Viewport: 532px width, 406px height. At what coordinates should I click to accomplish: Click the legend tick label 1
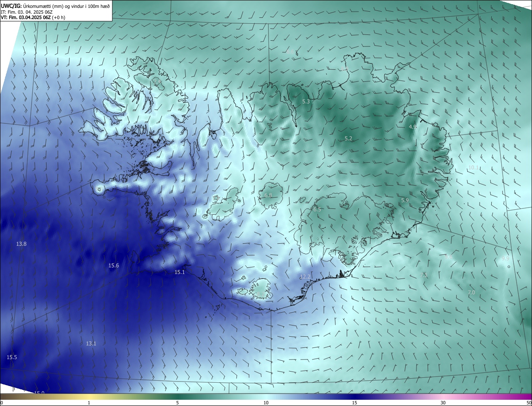coord(89,403)
